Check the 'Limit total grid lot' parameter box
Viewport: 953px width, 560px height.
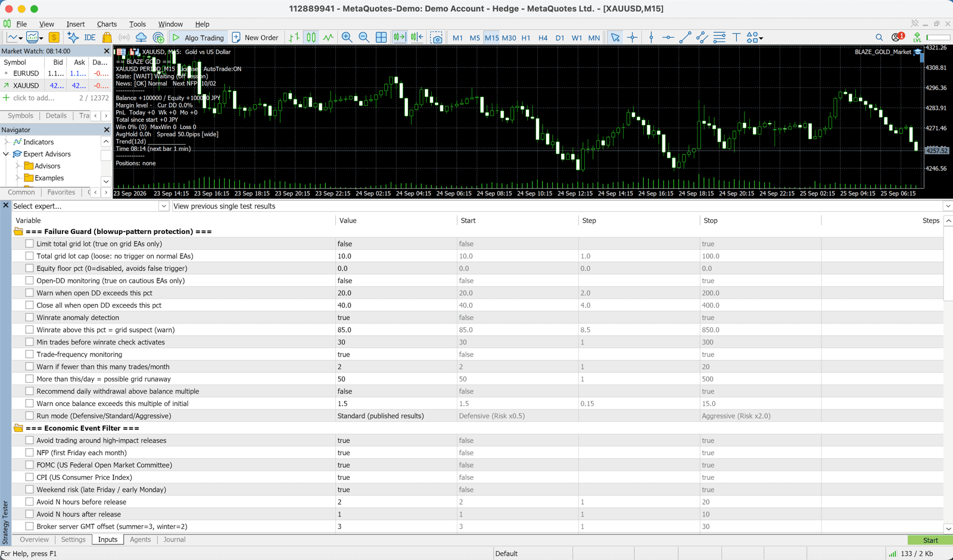point(29,243)
